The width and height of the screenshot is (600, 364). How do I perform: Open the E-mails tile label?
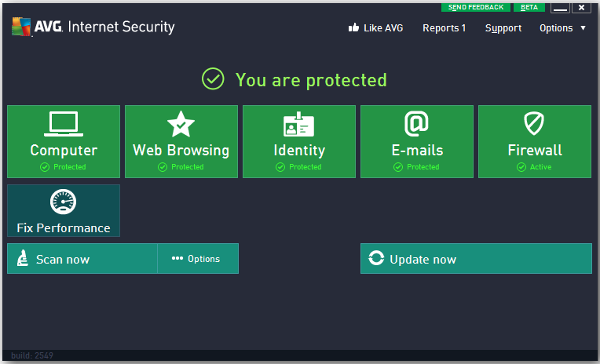(x=417, y=151)
